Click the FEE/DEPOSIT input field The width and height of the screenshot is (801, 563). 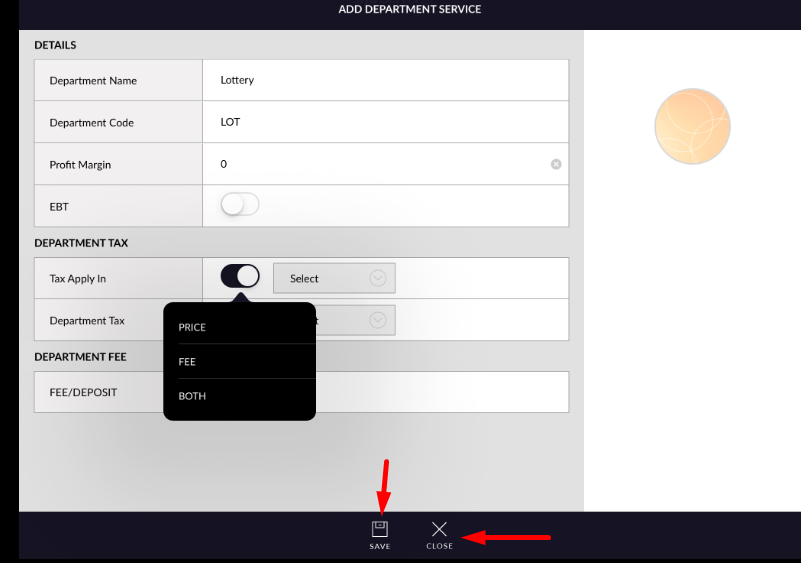pos(440,392)
